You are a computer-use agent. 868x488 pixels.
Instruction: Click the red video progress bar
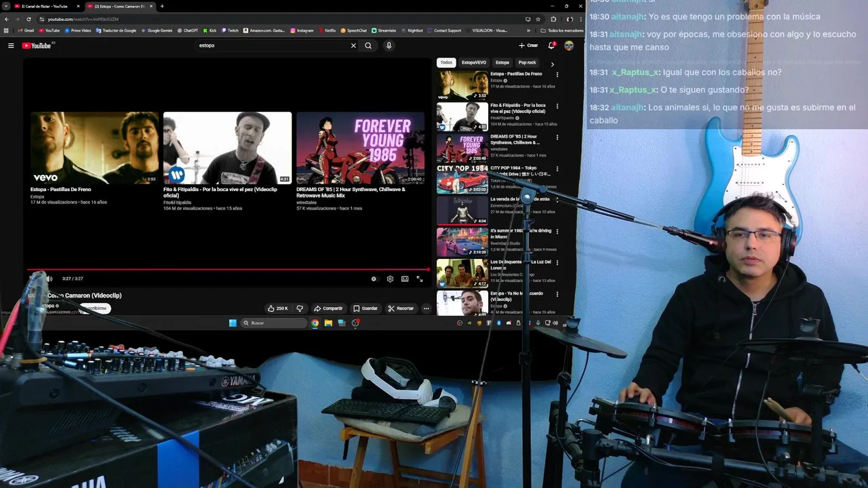pos(228,270)
